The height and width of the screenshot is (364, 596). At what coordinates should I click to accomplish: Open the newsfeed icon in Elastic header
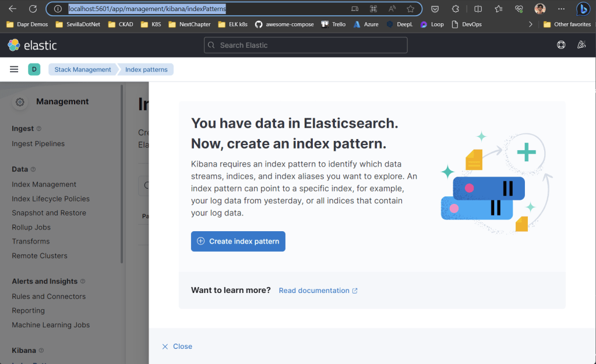click(581, 45)
